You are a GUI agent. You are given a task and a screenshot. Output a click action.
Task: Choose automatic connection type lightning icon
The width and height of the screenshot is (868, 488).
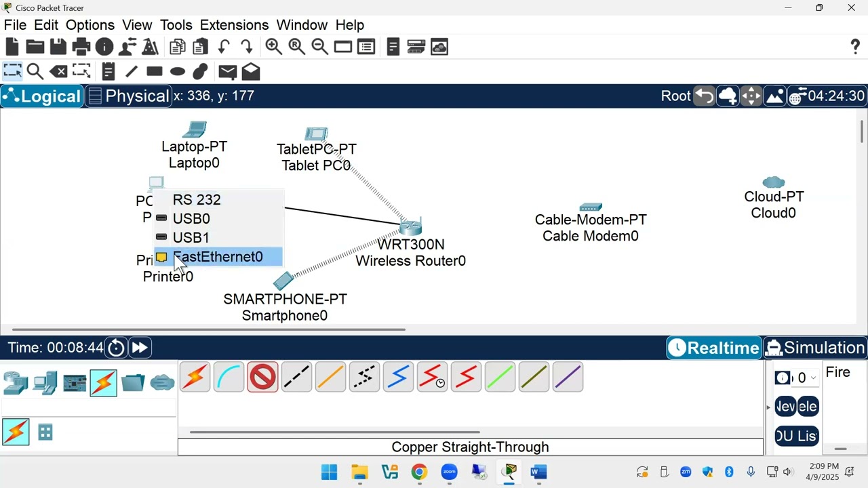pyautogui.click(x=195, y=378)
